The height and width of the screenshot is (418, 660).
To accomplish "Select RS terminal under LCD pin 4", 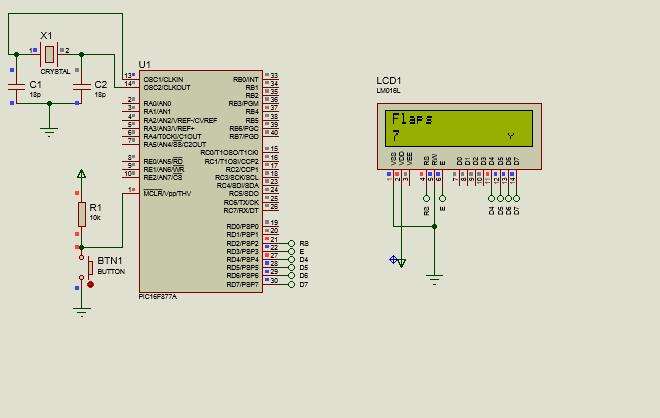I will tap(426, 198).
